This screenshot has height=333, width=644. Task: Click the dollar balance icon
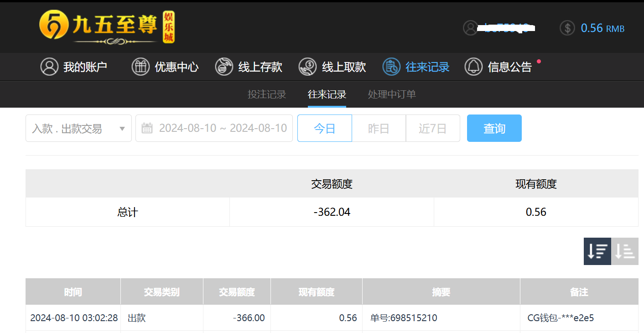point(567,28)
